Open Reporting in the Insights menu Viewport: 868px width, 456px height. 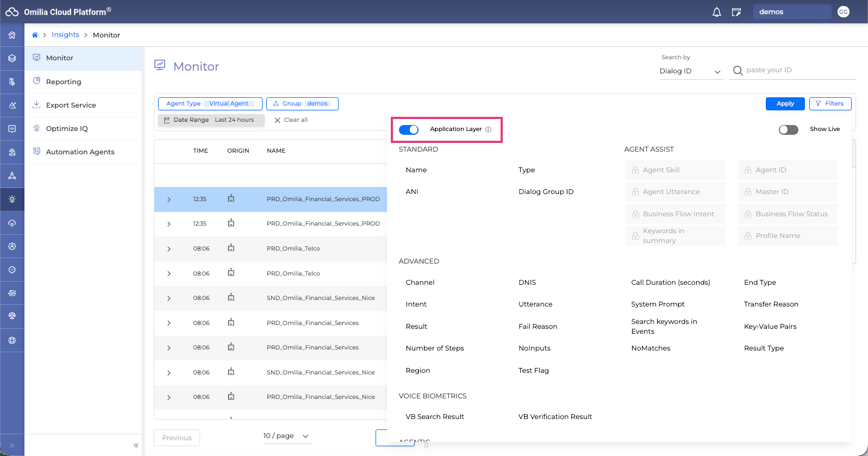pyautogui.click(x=83, y=82)
